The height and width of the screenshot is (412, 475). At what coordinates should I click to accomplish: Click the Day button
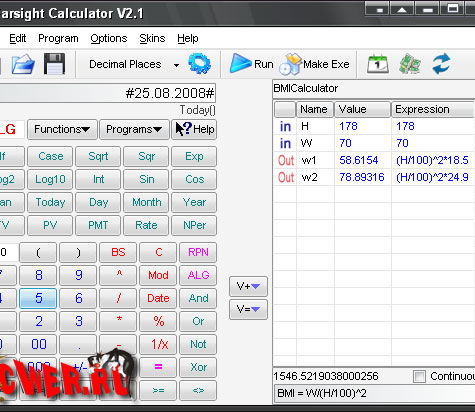click(x=98, y=202)
